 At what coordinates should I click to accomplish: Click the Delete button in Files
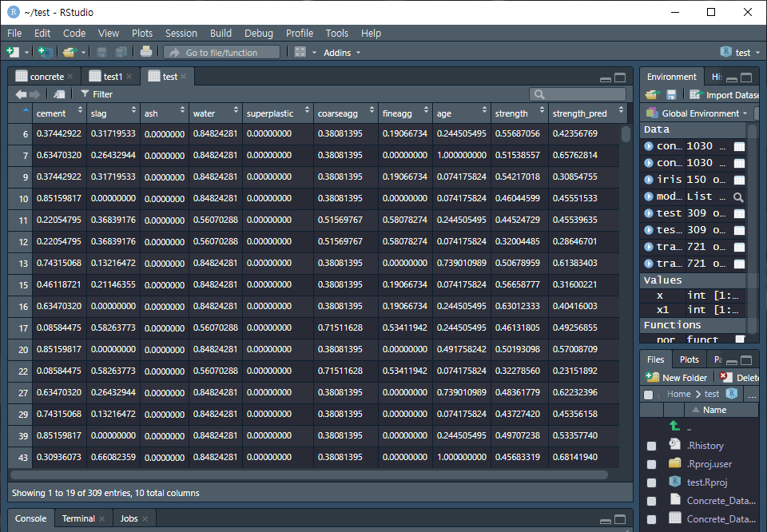point(740,378)
